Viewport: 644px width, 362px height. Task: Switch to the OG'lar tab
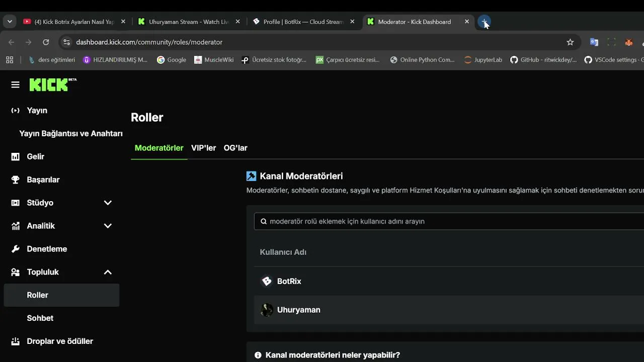click(x=235, y=148)
